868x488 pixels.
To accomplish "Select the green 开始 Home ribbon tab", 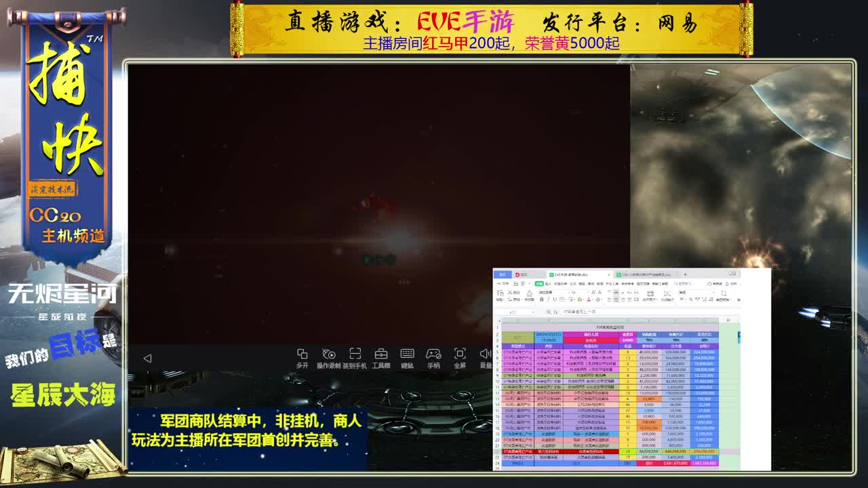I will click(x=539, y=283).
